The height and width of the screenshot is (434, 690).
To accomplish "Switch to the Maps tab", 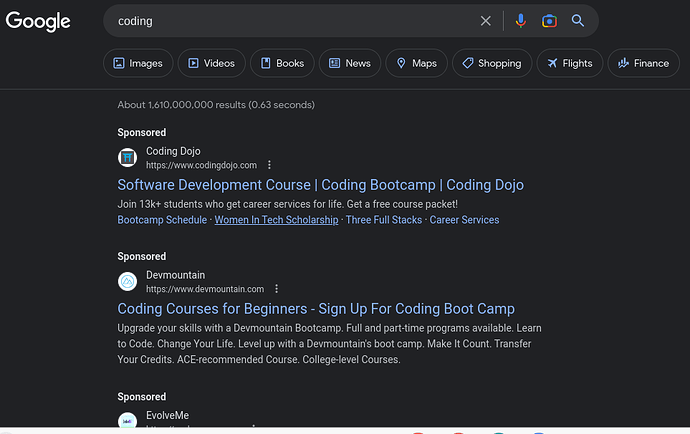I will pyautogui.click(x=417, y=63).
